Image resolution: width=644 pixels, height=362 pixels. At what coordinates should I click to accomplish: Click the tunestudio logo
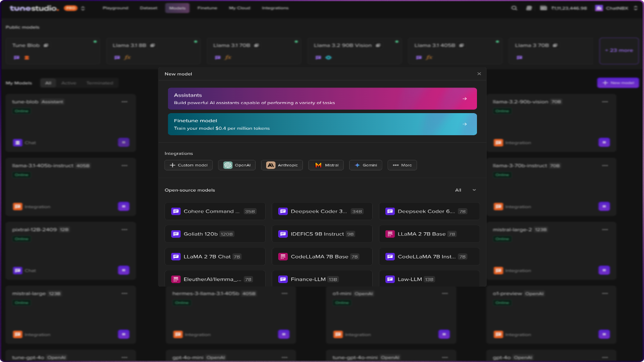pos(34,8)
